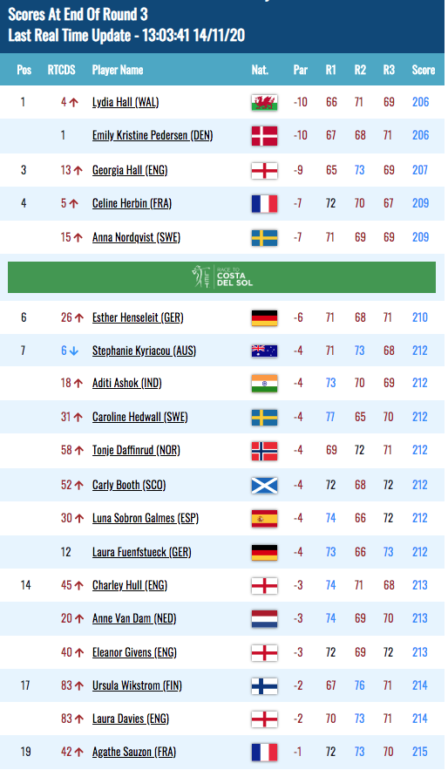Click the Spain flag for Luna Sobron Galmes
This screenshot has height=770, width=448.
click(264, 519)
